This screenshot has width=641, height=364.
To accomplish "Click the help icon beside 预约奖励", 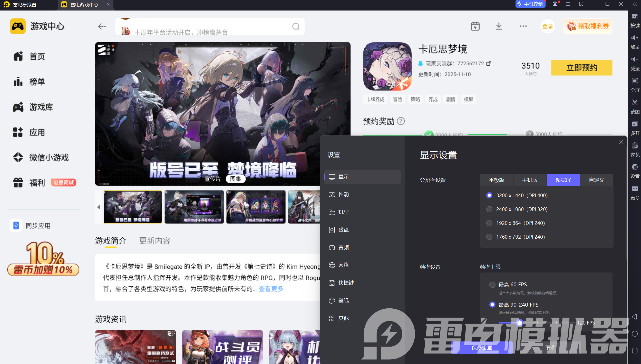I will 401,121.
